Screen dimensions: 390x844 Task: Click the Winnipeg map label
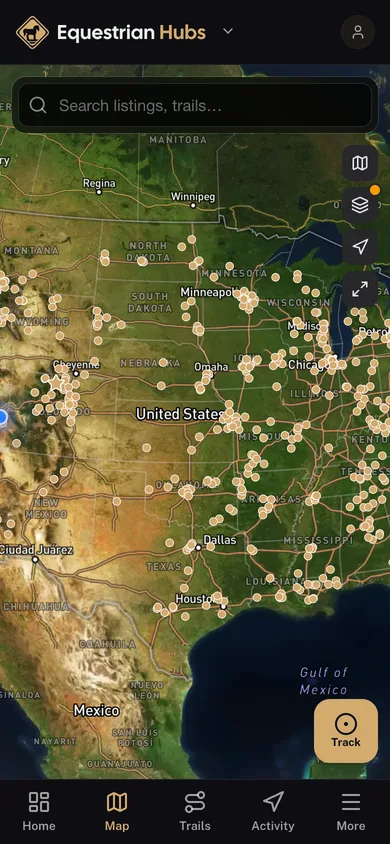click(193, 196)
